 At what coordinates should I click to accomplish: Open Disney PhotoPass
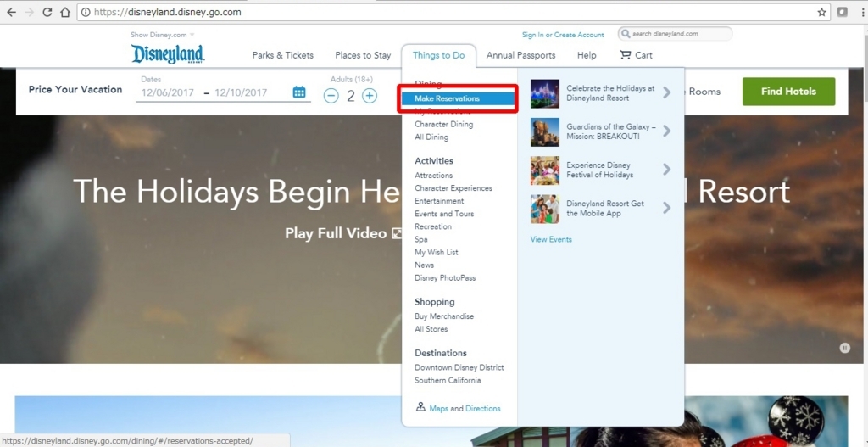pos(445,277)
